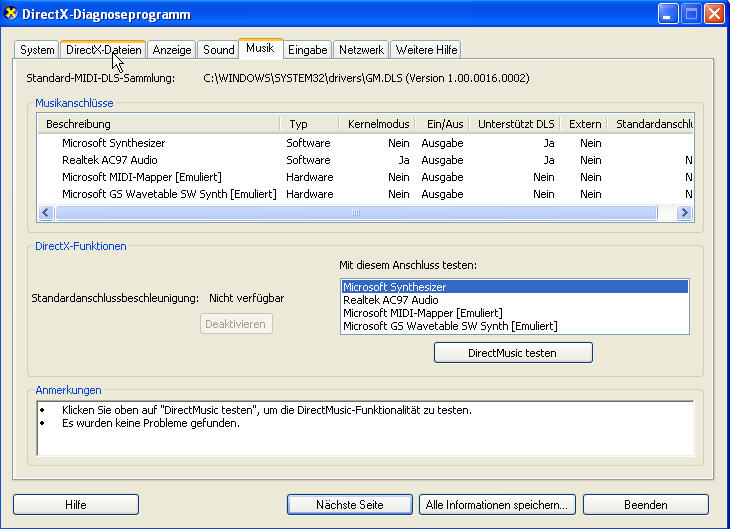Click the scroll right arrow of the table
This screenshot has height=529, width=730.
(684, 213)
